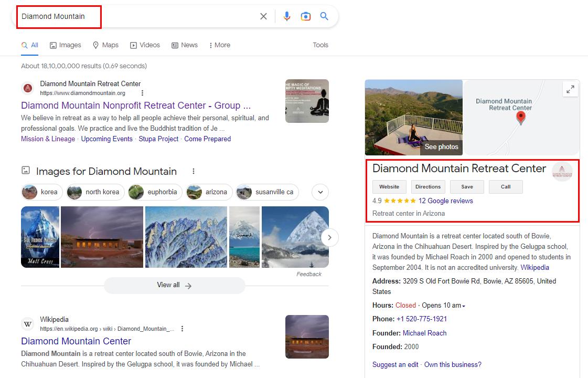Click the red map pin marker

coord(520,118)
